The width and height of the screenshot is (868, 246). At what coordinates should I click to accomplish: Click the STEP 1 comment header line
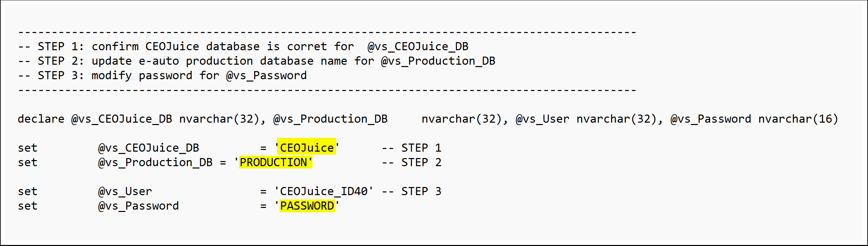click(243, 47)
